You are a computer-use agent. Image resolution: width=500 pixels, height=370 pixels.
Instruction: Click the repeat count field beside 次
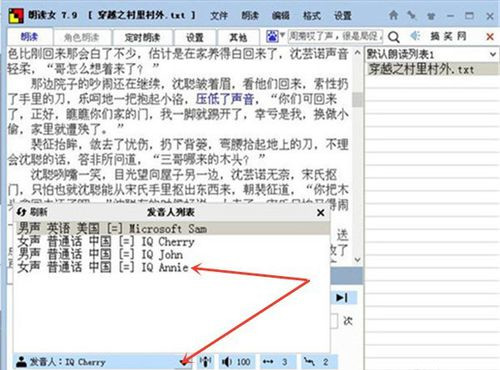point(334,321)
